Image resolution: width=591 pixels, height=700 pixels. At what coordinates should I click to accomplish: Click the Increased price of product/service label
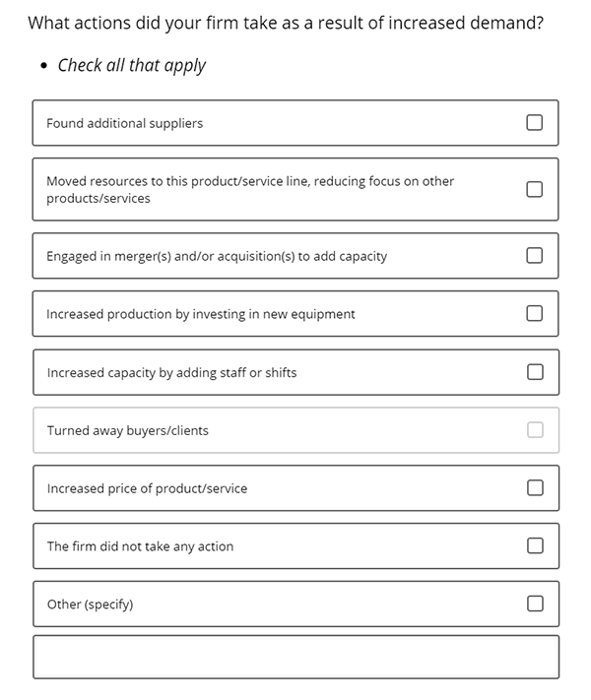(x=147, y=488)
